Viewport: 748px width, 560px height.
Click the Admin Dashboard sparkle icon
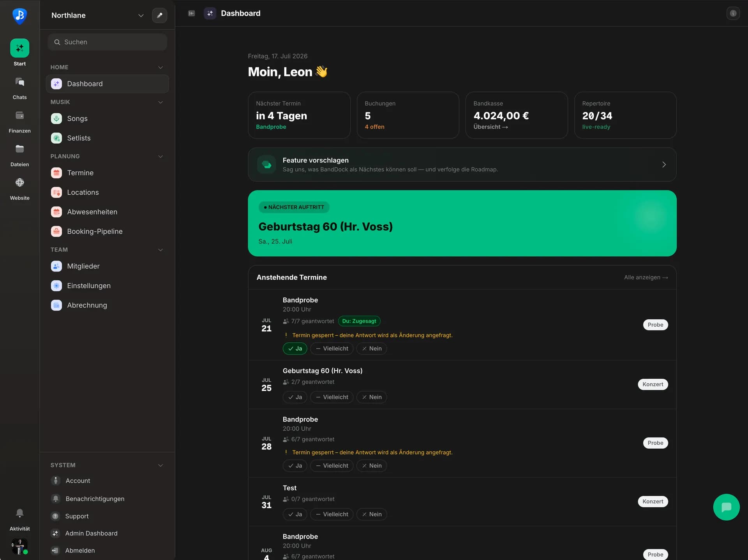pos(56,533)
